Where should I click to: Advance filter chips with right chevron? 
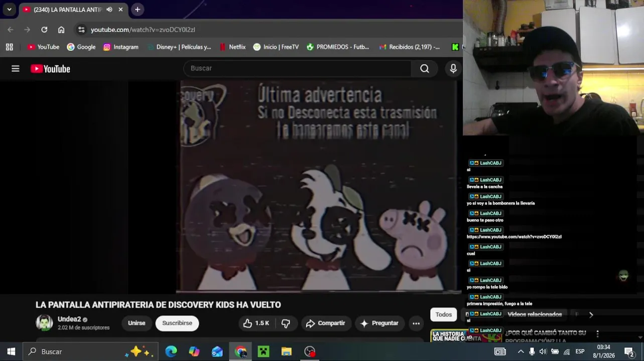[591, 315]
